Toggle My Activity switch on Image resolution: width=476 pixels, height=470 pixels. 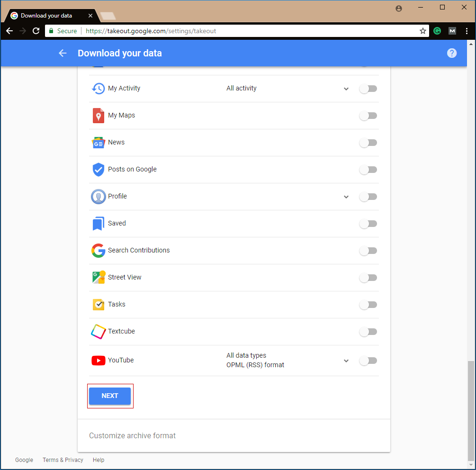[368, 89]
